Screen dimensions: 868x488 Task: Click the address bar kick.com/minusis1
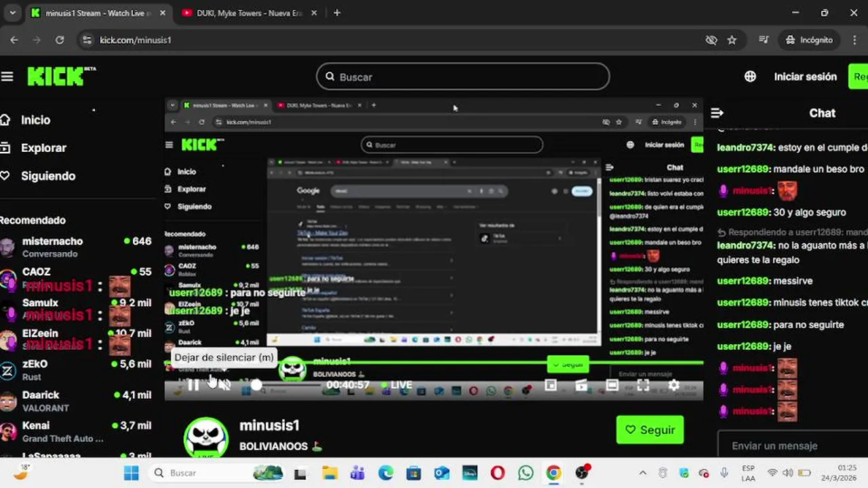pyautogui.click(x=136, y=40)
